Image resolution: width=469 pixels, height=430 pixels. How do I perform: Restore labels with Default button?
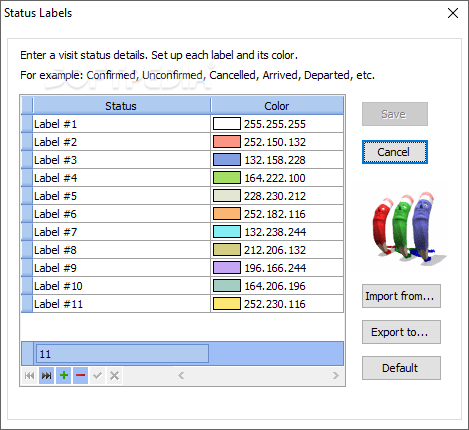click(x=401, y=368)
